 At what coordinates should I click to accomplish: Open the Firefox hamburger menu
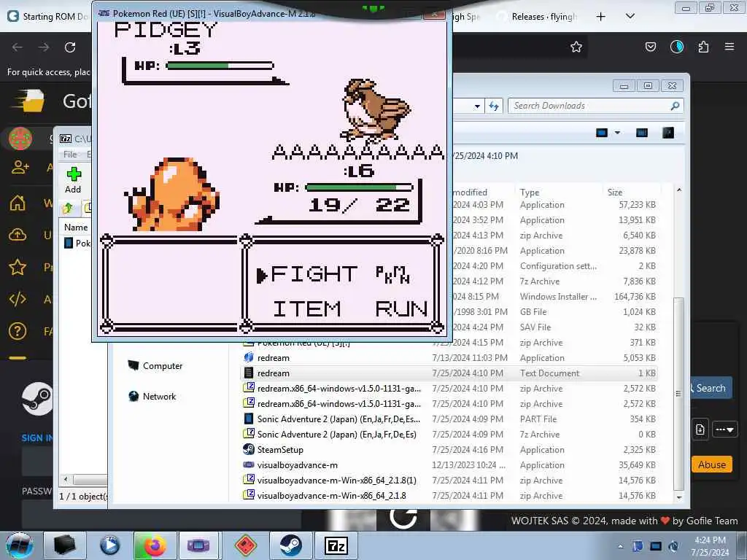(729, 47)
